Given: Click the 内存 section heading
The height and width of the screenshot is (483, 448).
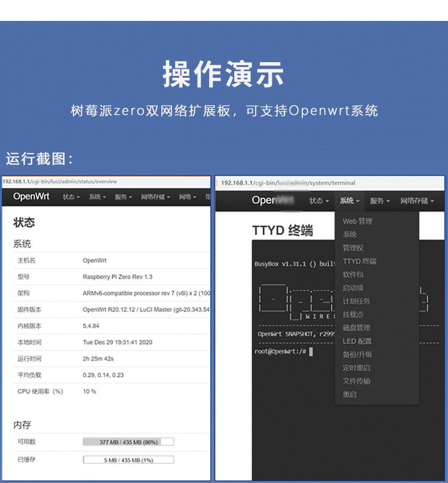Looking at the screenshot, I should click(22, 425).
